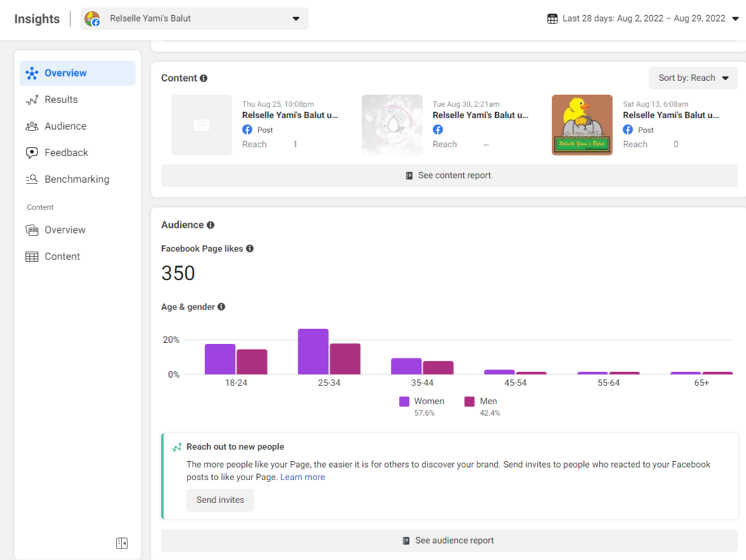Open the Learn more link
Image resolution: width=746 pixels, height=560 pixels.
pos(303,477)
